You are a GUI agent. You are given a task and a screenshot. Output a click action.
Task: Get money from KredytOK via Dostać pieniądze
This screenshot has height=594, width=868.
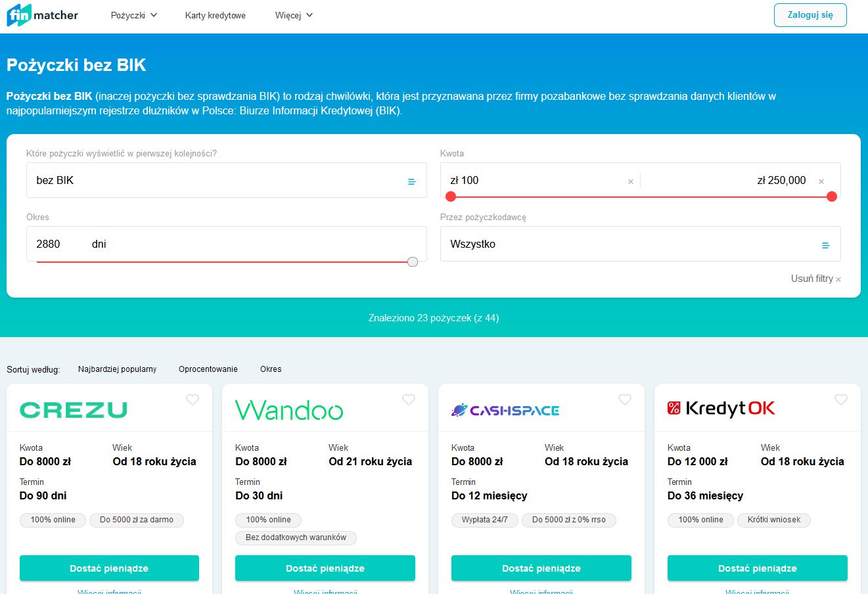(758, 568)
